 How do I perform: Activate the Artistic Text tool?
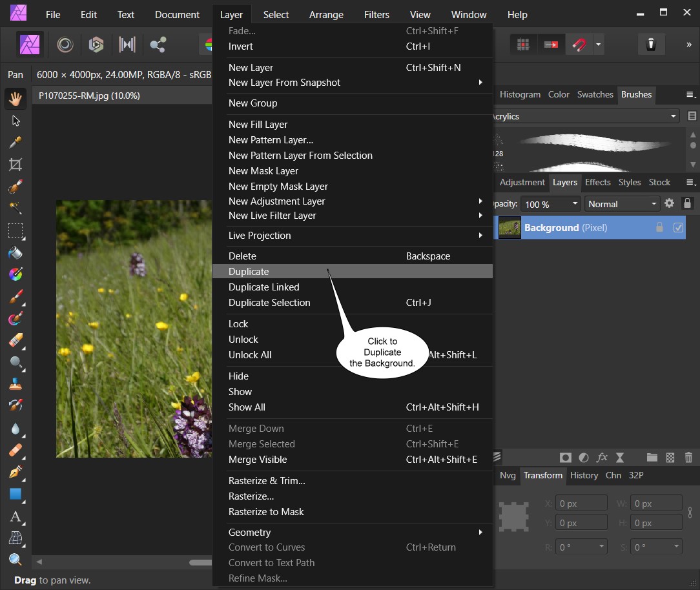[15, 516]
